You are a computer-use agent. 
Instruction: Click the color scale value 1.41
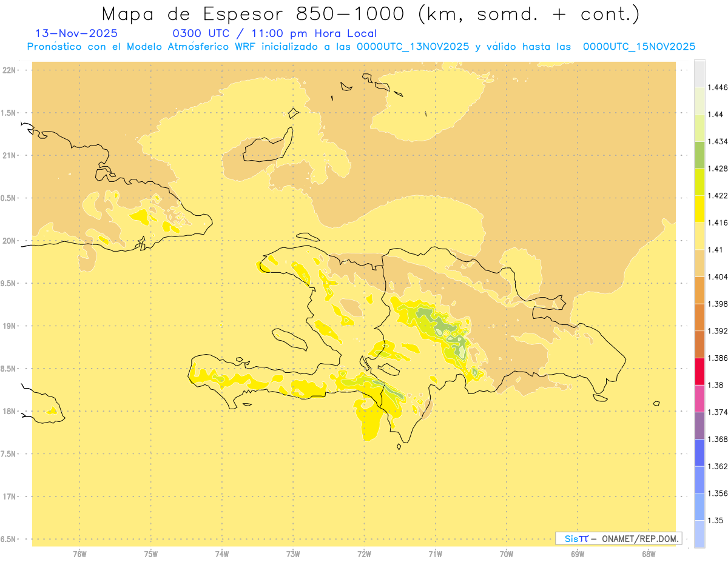(716, 250)
